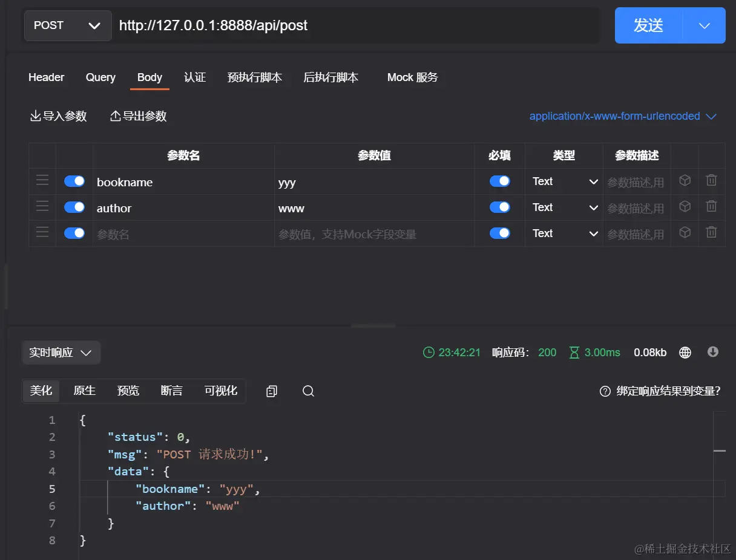736x560 pixels.
Task: Open the Mock 服务 tab
Action: pyautogui.click(x=413, y=77)
